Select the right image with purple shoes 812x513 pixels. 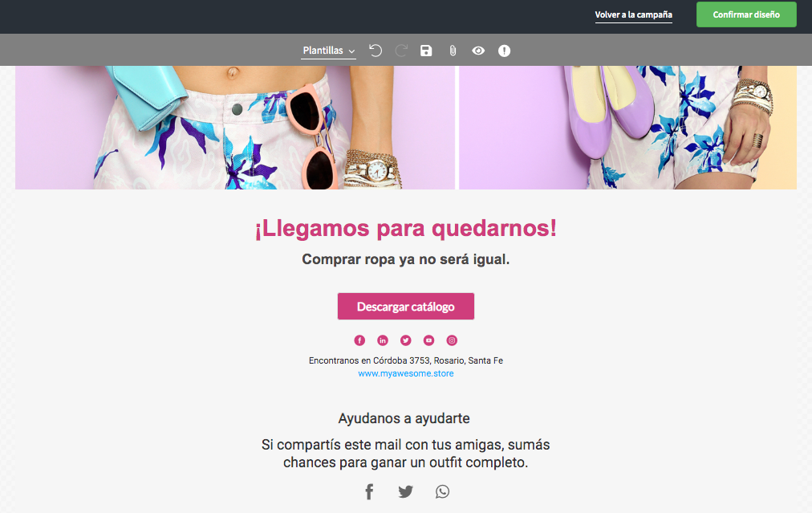pos(627,128)
